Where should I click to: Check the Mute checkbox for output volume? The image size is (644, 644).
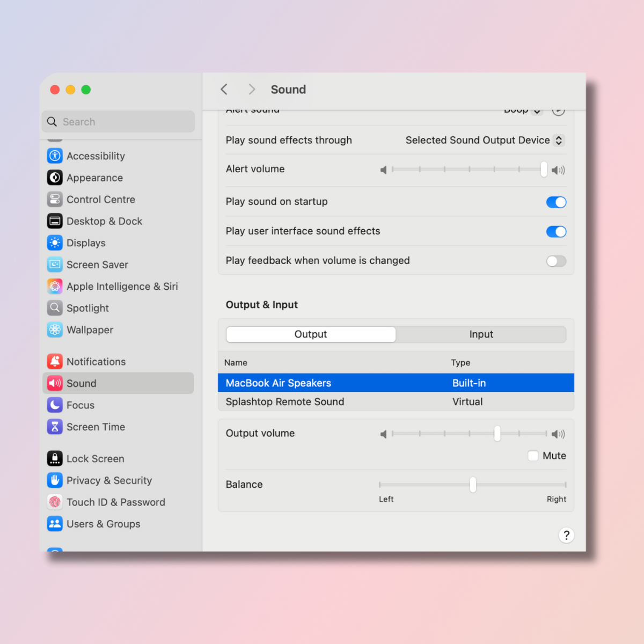tap(533, 455)
